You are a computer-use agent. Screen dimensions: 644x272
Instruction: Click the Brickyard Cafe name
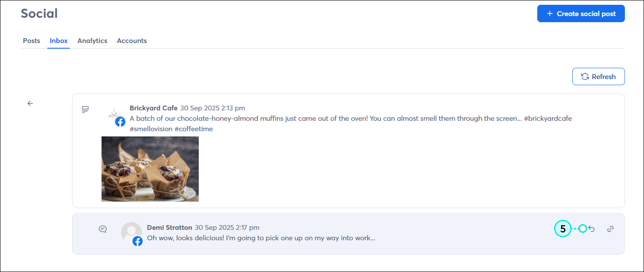154,108
